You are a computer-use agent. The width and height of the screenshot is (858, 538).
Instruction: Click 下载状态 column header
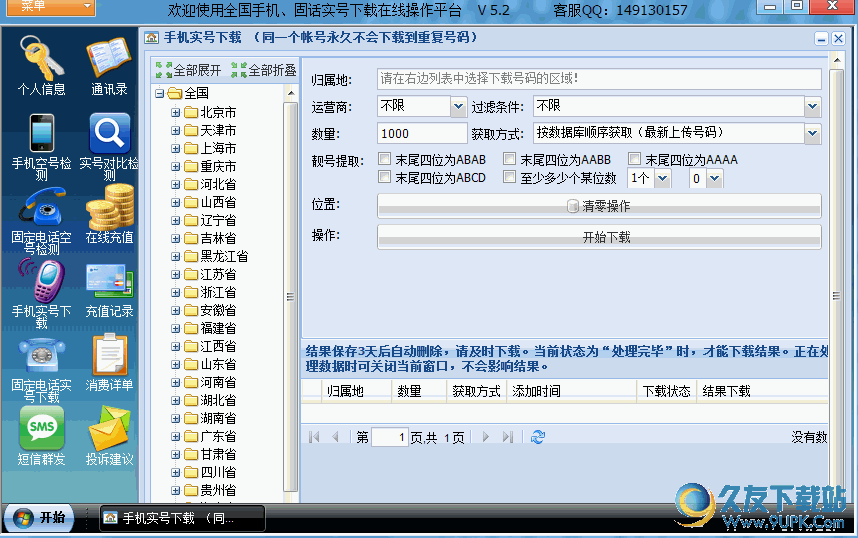[x=666, y=391]
